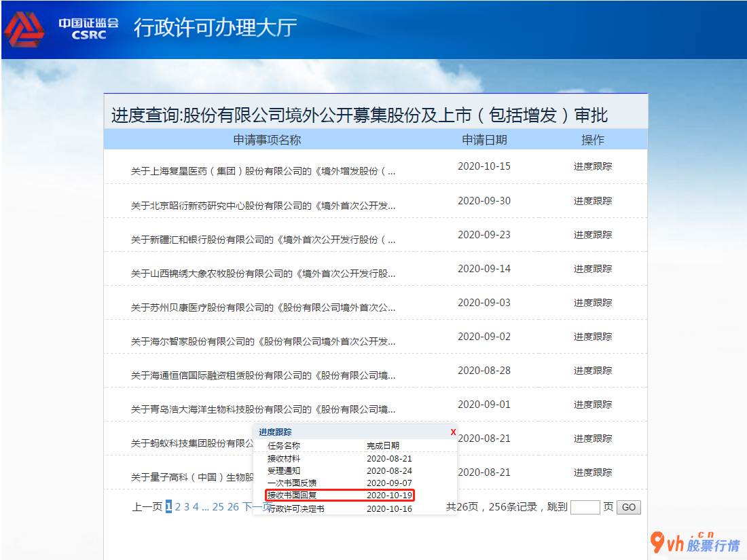Open 进度跟踪 in the 蚂蚁科技集团 row
This screenshot has height=560, width=747.
tap(593, 438)
